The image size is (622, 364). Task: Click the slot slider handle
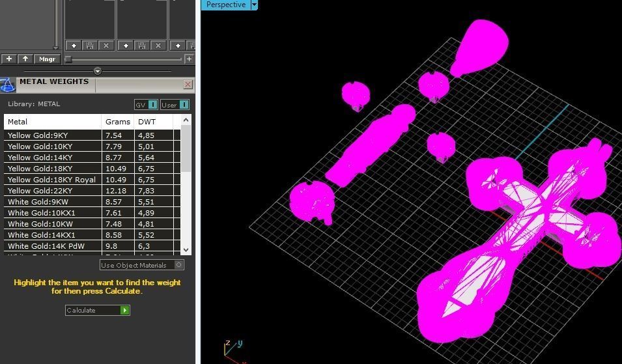(68, 59)
